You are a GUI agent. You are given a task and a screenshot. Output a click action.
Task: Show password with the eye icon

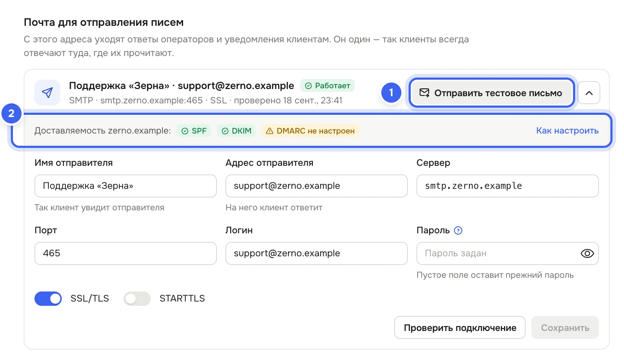point(587,253)
